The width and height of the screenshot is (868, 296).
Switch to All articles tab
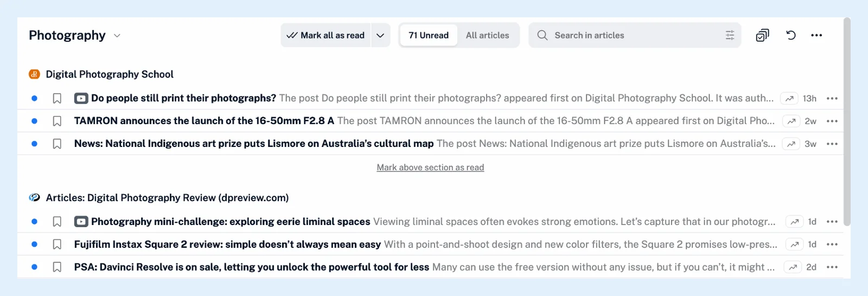coord(487,35)
